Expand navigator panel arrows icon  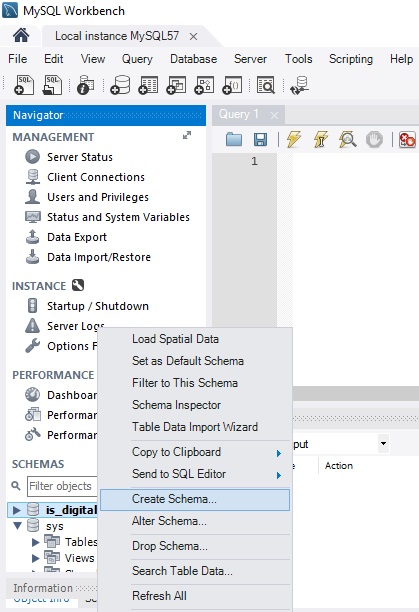click(x=187, y=135)
